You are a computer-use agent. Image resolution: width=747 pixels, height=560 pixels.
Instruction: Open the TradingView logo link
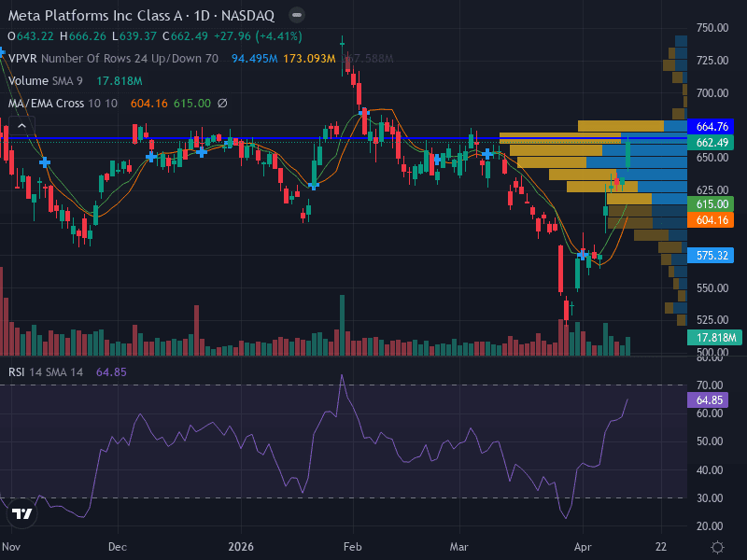pos(21,513)
